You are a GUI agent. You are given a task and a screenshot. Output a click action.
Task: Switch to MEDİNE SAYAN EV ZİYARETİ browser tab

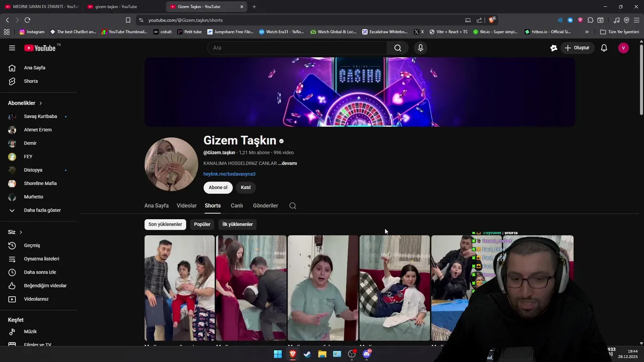[x=41, y=7]
